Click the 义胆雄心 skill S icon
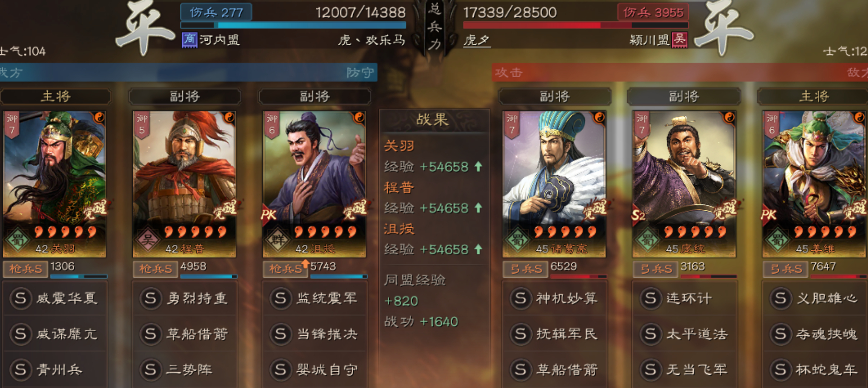868x388 pixels. click(780, 298)
